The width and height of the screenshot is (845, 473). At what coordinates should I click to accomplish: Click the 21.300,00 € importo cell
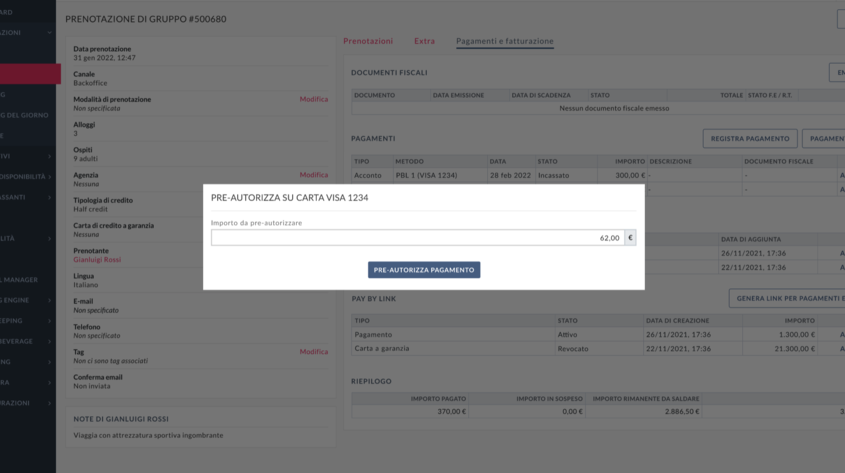pyautogui.click(x=794, y=349)
